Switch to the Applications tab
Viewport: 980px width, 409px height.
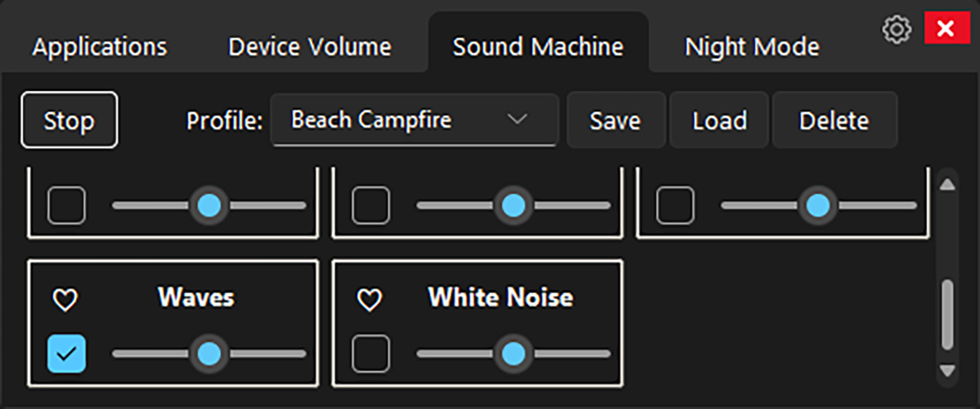click(100, 47)
